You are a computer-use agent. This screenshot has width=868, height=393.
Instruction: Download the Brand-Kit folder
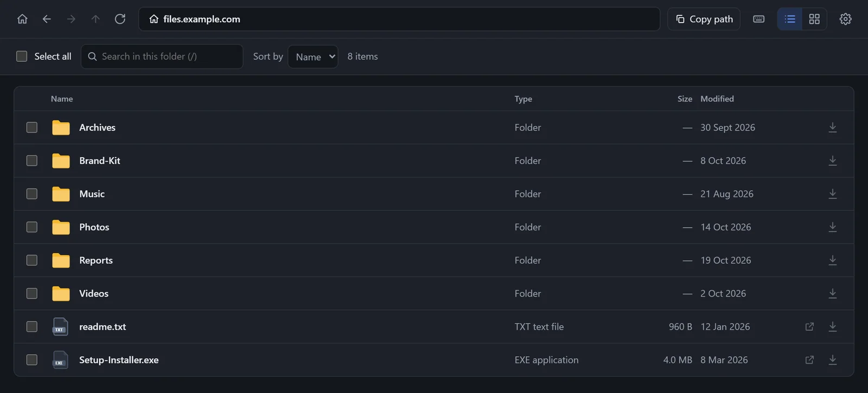[833, 160]
